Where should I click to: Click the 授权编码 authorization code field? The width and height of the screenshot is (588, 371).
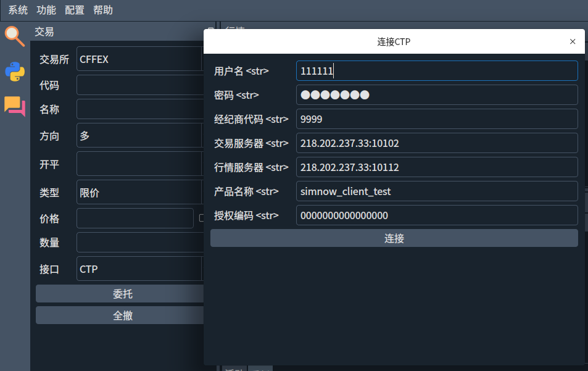436,215
